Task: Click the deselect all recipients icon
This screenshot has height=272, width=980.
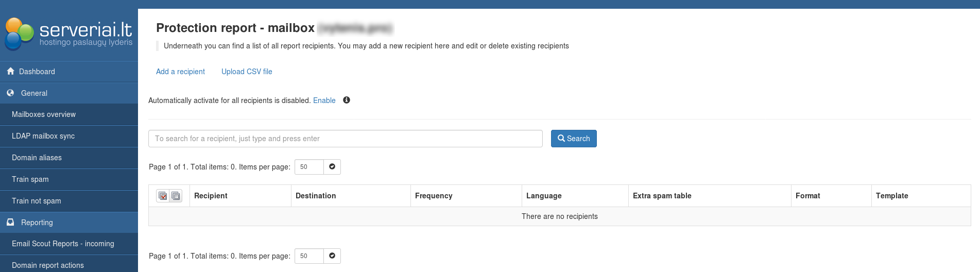Action: [176, 196]
